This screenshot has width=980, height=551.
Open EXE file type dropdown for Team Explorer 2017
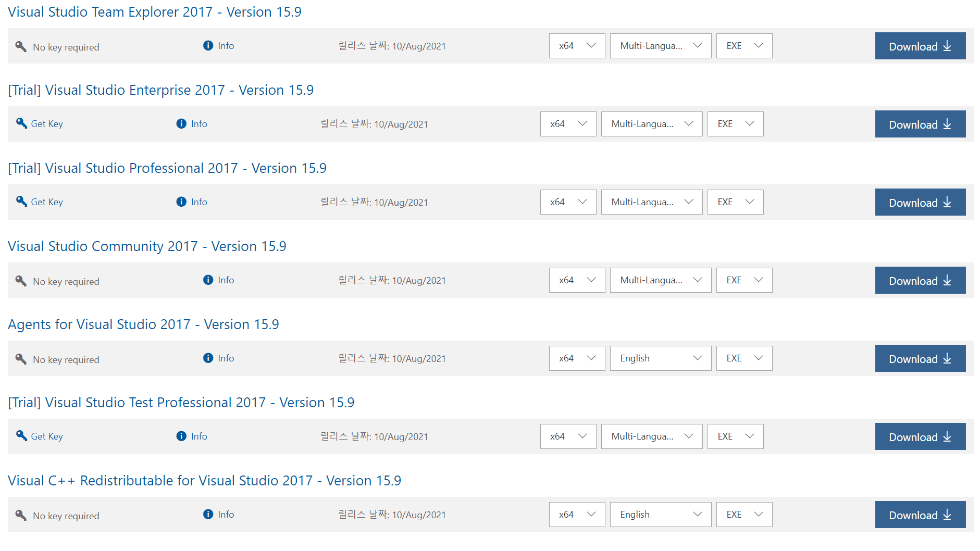(744, 46)
